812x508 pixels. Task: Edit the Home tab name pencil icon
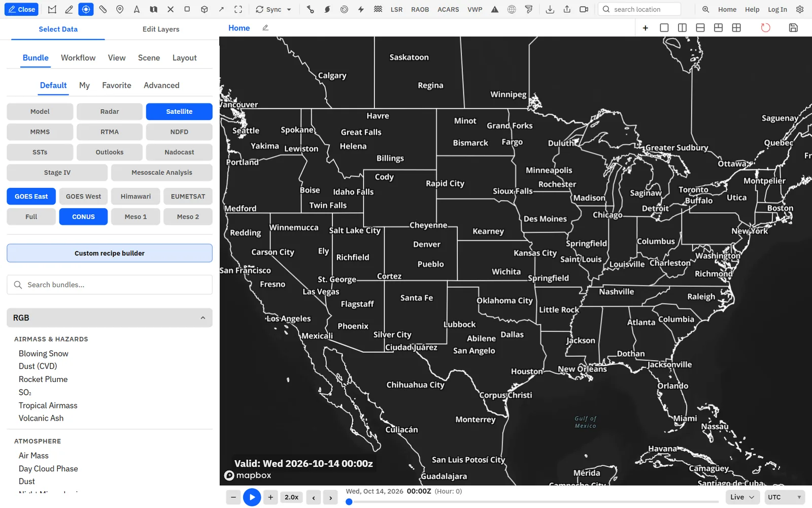pos(265,27)
